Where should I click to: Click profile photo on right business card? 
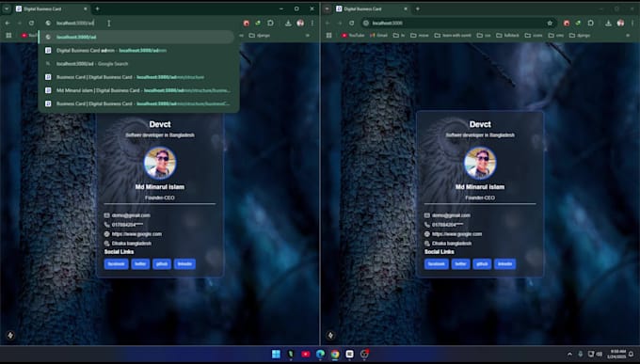point(480,163)
